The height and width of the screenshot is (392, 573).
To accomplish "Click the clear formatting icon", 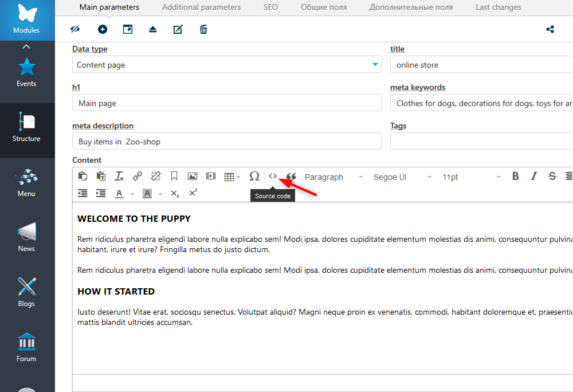I will tap(119, 177).
